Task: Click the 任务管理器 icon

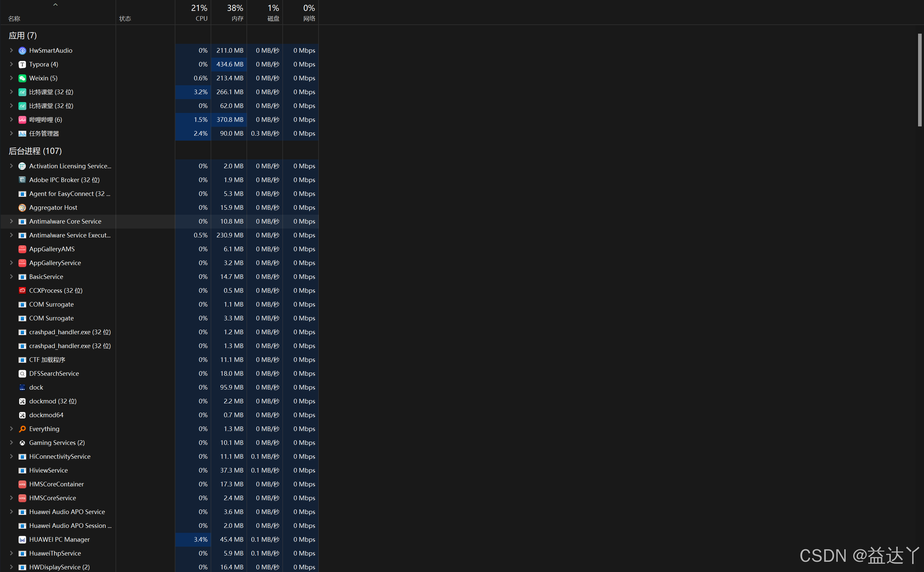Action: 22,134
